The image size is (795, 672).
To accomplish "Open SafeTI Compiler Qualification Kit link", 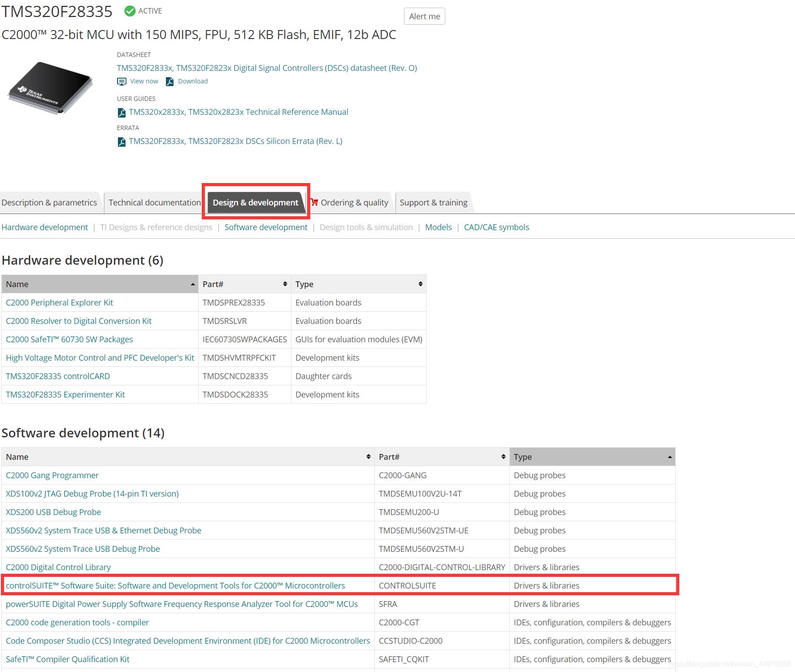I will [68, 659].
